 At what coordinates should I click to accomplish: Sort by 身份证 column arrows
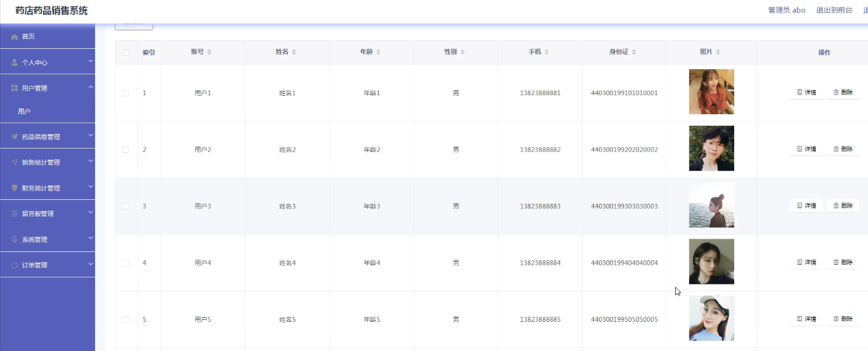coord(633,52)
